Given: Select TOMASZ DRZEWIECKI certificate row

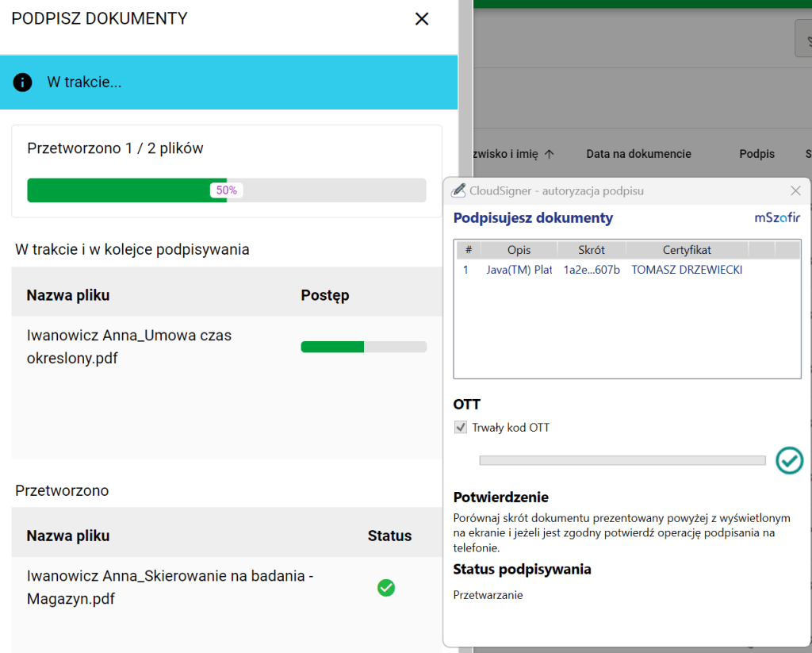Looking at the screenshot, I should click(686, 270).
